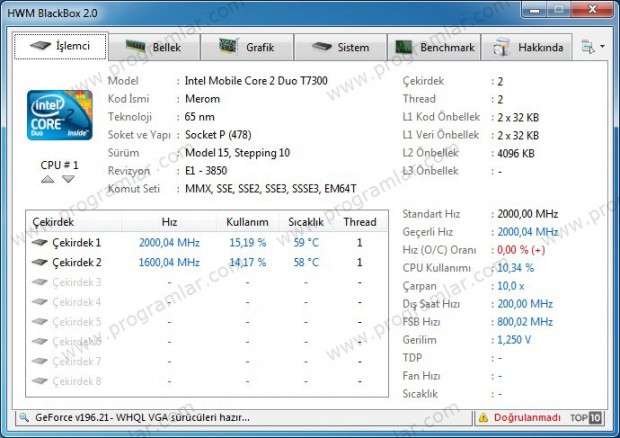620x438 pixels.
Task: Click the 200,00 MHz Dış Saat Hızı value
Action: click(x=525, y=304)
